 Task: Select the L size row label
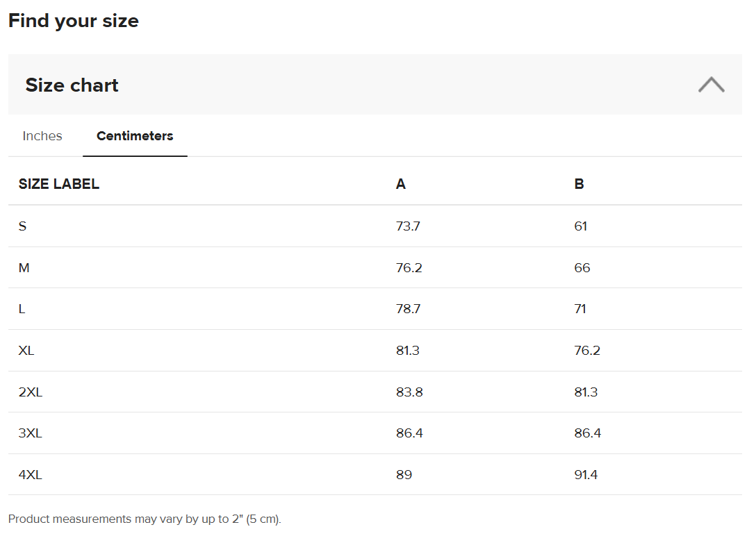coord(22,309)
